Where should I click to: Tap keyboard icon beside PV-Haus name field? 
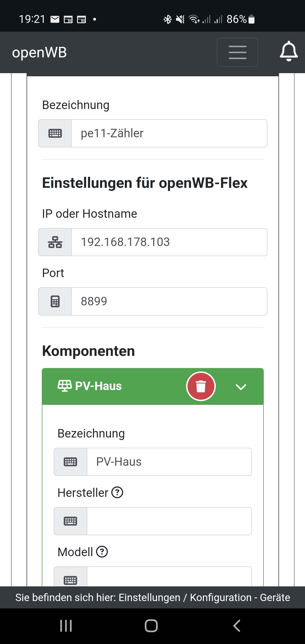click(x=70, y=462)
